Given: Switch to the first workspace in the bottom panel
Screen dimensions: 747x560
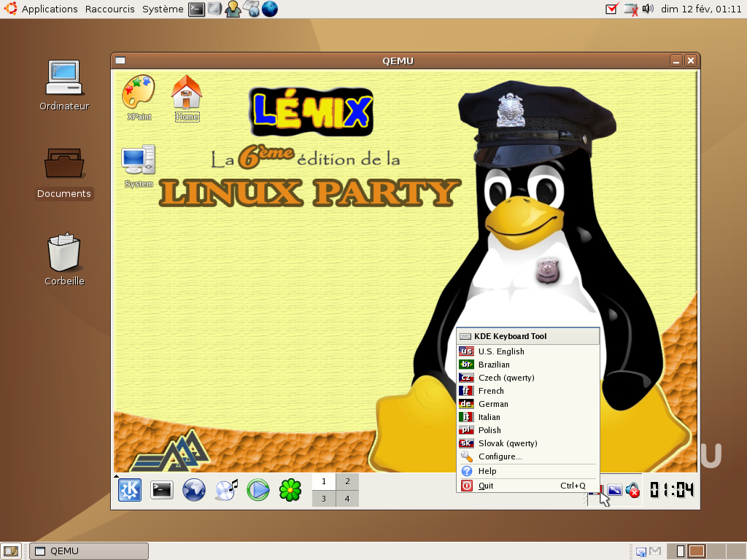Looking at the screenshot, I should [678, 551].
